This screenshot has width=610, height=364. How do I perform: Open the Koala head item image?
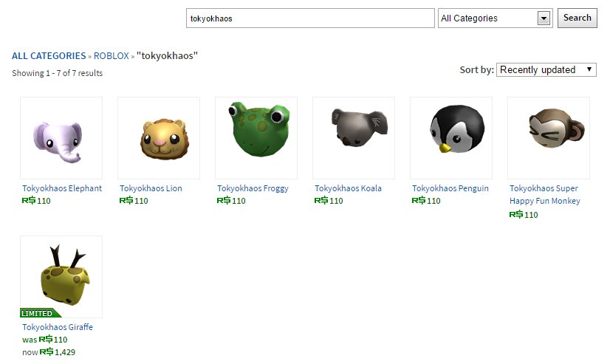(354, 138)
